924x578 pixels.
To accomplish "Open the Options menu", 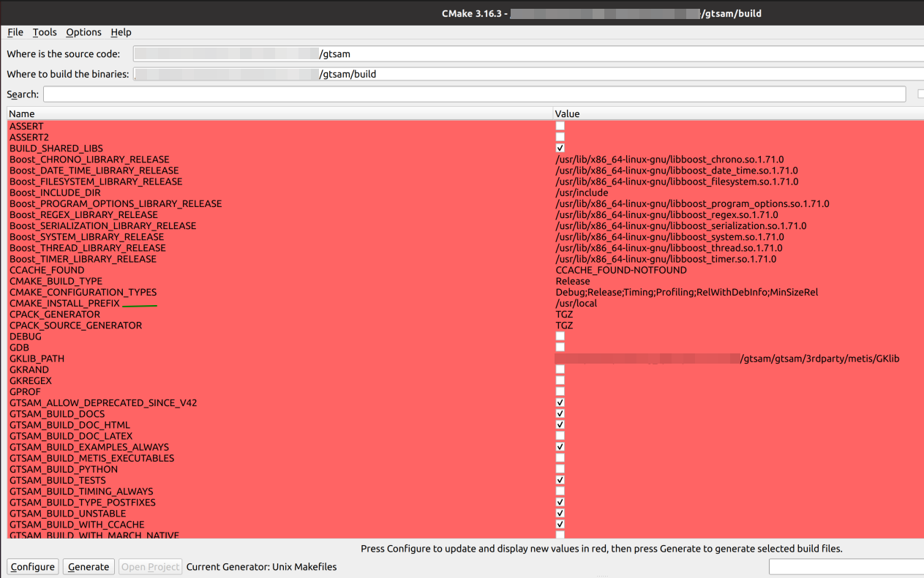I will pos(83,32).
